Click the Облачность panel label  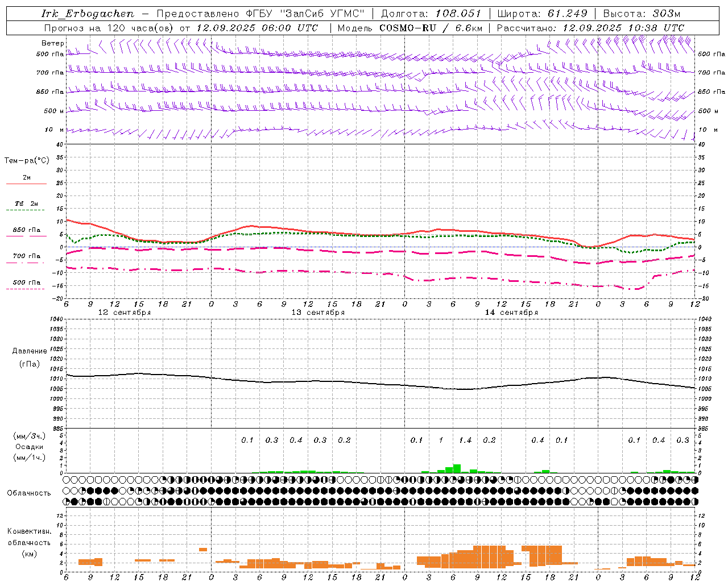coord(29,493)
